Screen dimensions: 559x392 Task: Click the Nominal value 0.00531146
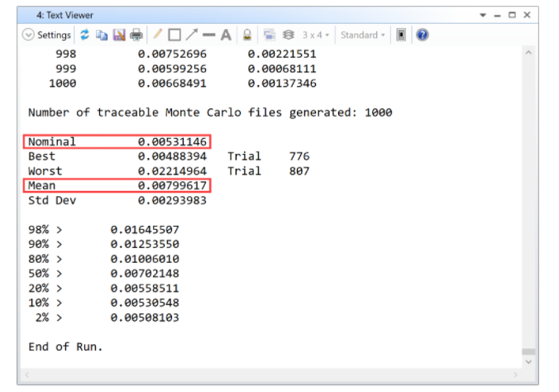pos(172,142)
